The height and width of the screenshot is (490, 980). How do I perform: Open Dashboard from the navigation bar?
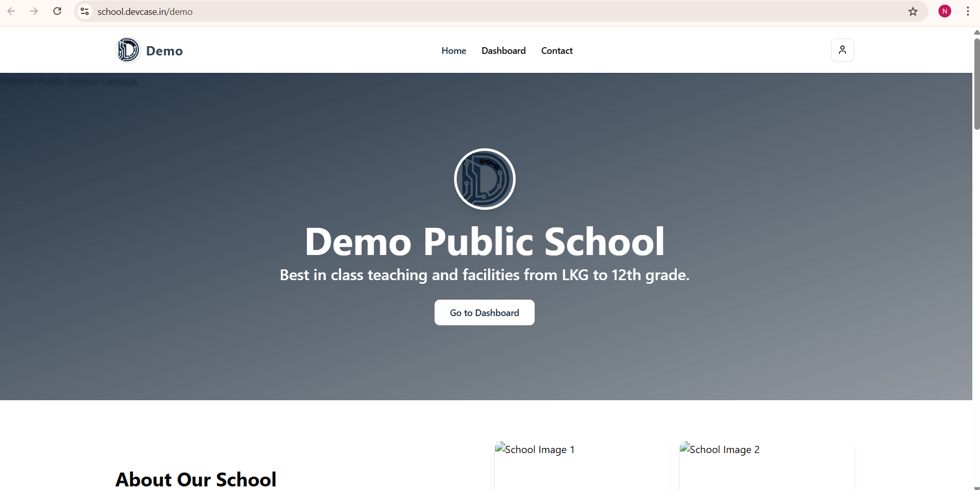[x=503, y=51]
